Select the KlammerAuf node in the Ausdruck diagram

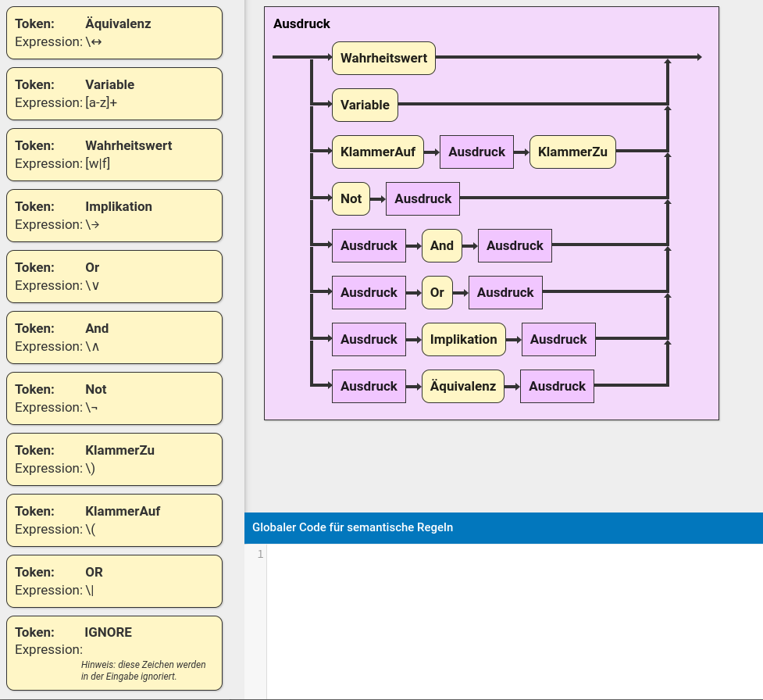(378, 152)
